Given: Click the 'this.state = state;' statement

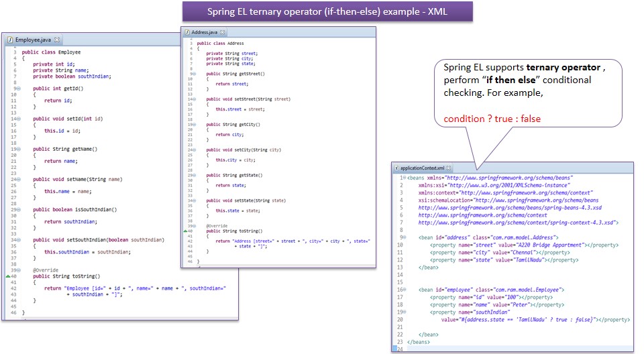Looking at the screenshot, I should click(237, 211).
